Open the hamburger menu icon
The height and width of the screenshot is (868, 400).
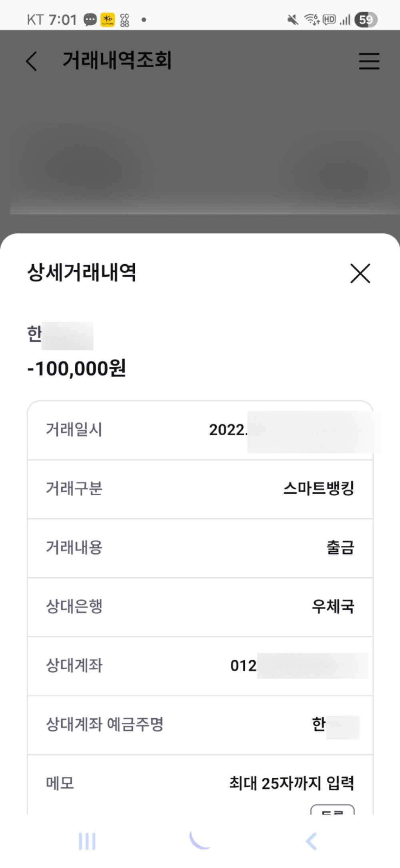pos(369,61)
